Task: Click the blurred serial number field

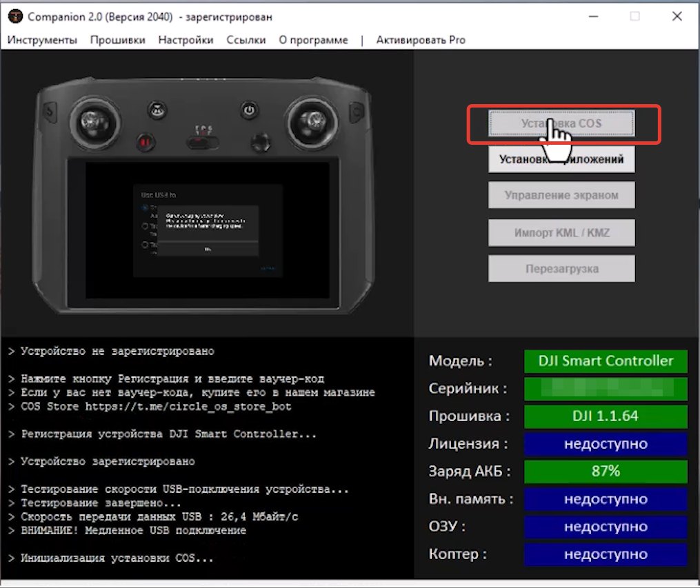Action: coord(606,388)
